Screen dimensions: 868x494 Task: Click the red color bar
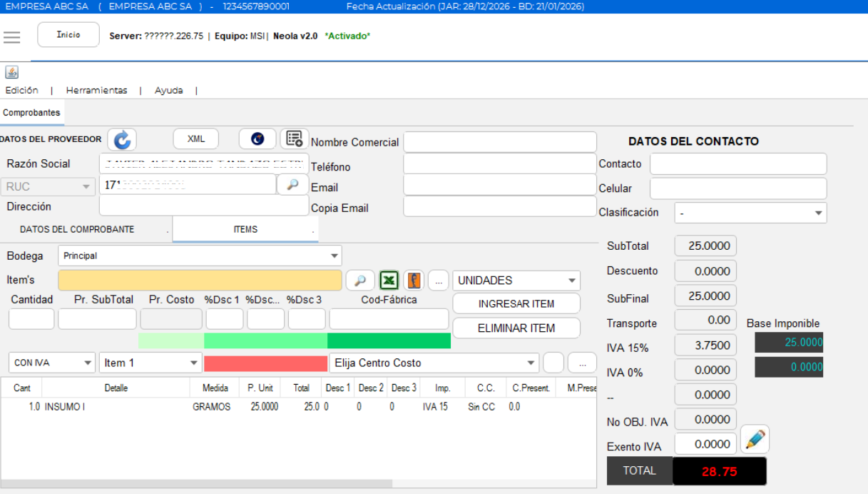click(265, 363)
